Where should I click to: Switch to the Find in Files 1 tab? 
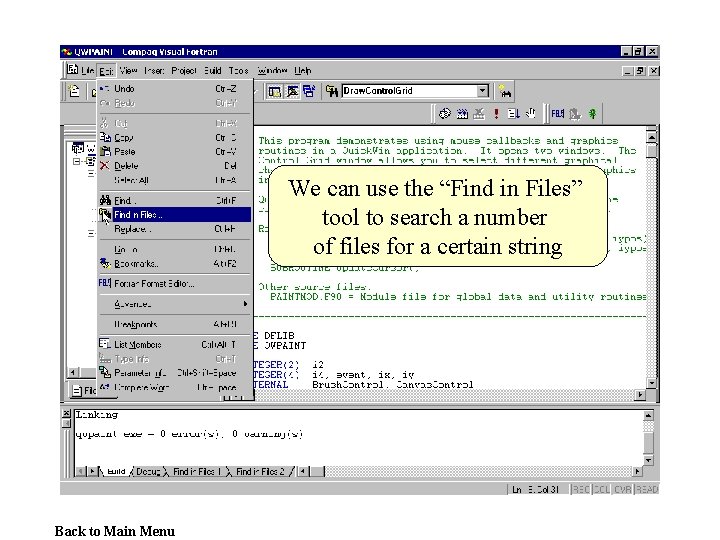(x=197, y=472)
